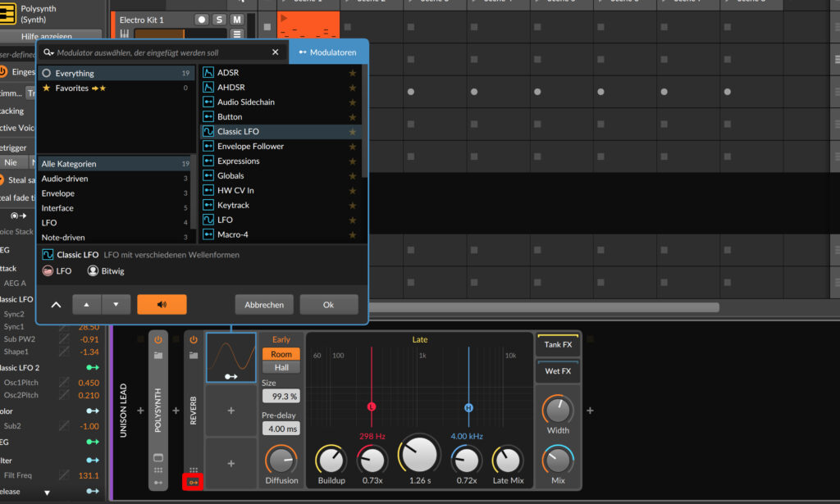Image resolution: width=840 pixels, height=504 pixels.
Task: Click the LFO tag below description
Action: point(57,271)
